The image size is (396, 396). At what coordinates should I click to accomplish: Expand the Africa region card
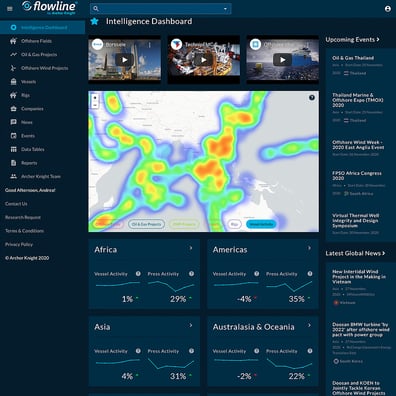pyautogui.click(x=191, y=248)
